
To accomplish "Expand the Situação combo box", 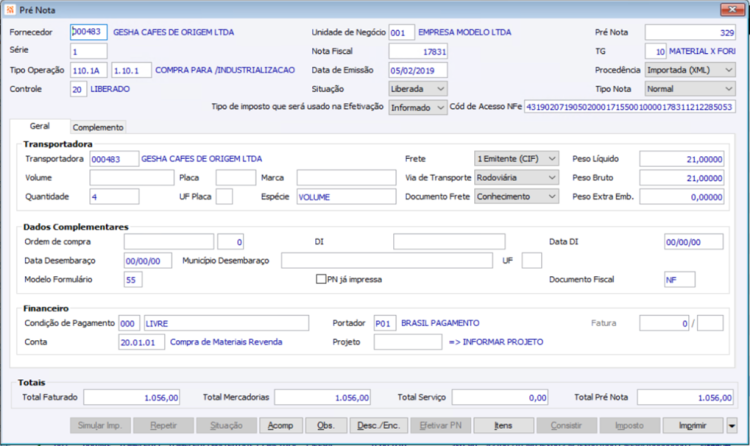I will tap(418, 89).
